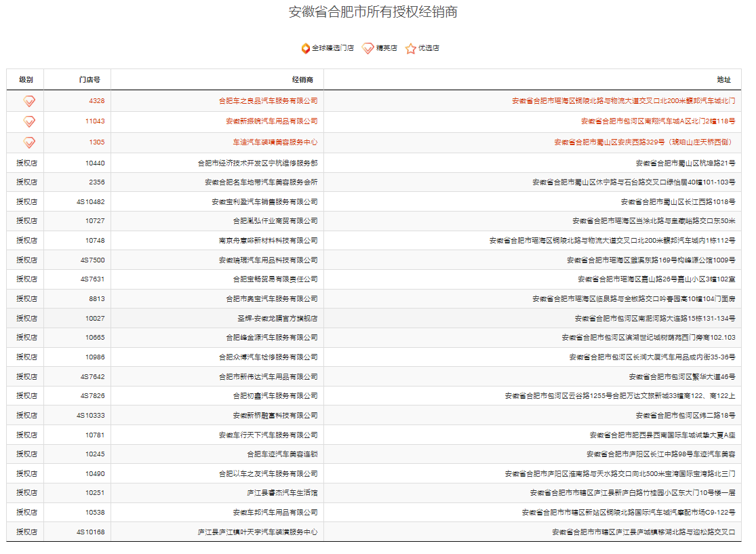Select dealer 圣辉-安徽龙膜官方旗舰店
Image resolution: width=756 pixels, height=554 pixels.
[x=277, y=319]
